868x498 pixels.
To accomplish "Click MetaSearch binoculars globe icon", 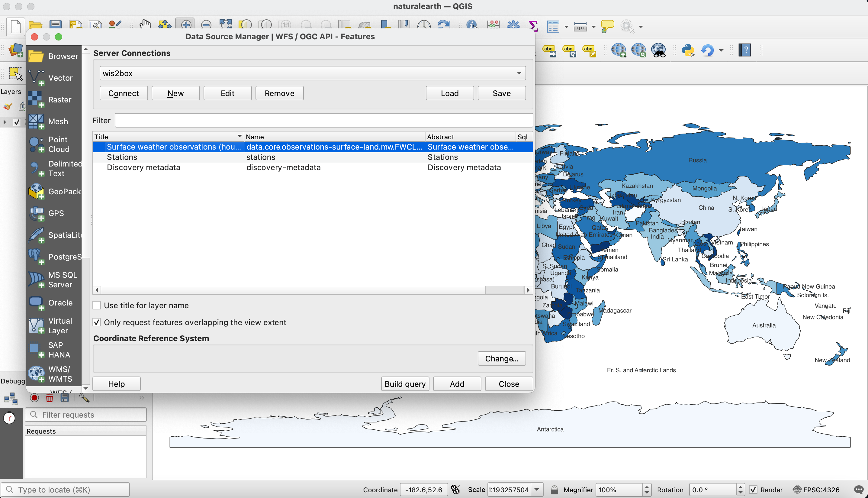I will pos(658,51).
